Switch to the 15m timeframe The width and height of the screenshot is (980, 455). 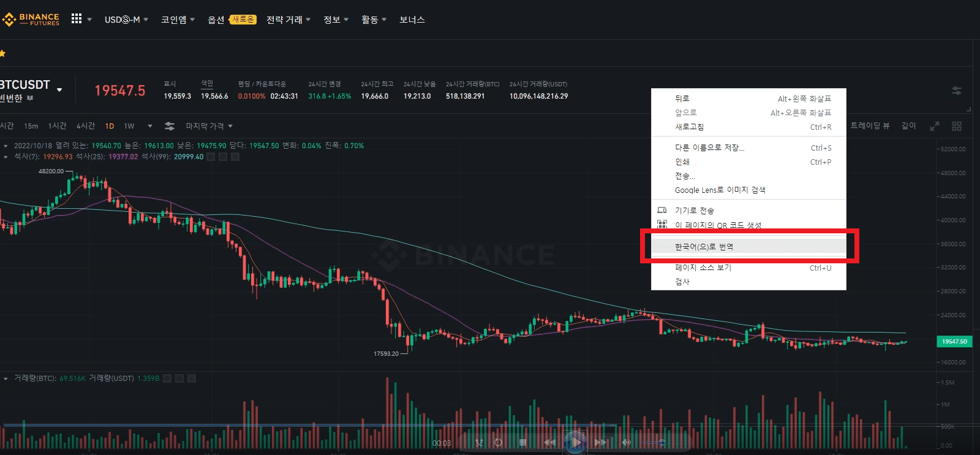[31, 126]
